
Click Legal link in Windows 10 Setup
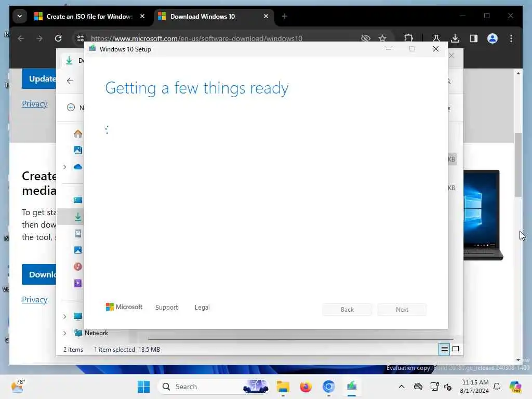click(202, 308)
